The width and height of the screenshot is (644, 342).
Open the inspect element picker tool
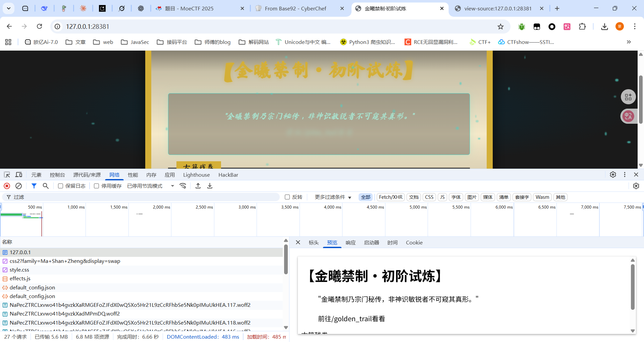(7, 175)
